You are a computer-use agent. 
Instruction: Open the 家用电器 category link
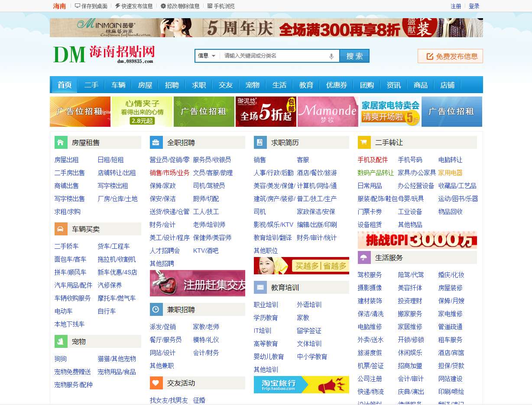coord(451,173)
